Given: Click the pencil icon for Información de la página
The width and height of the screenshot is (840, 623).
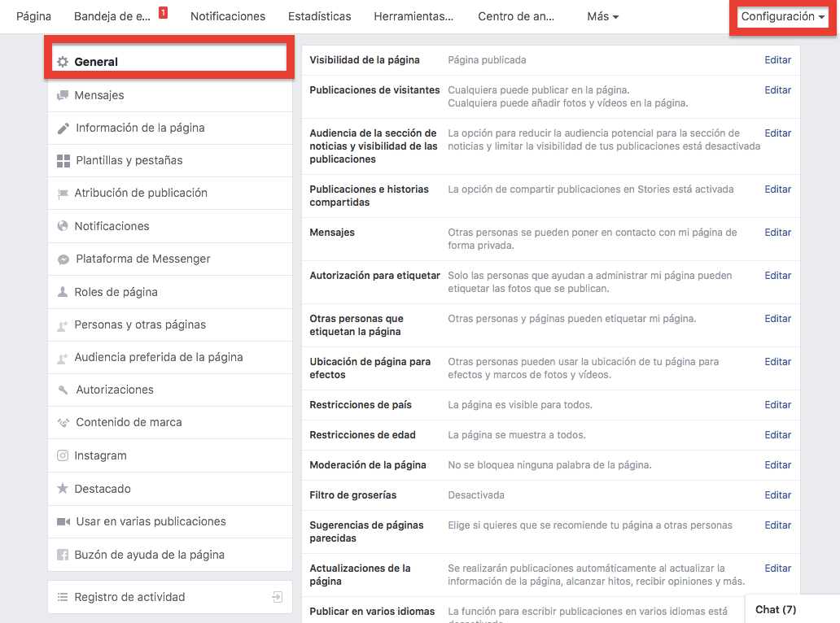Looking at the screenshot, I should coord(63,129).
